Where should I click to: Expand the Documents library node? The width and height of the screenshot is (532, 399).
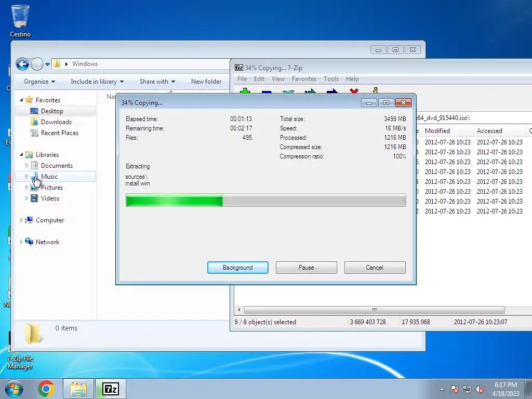point(26,165)
